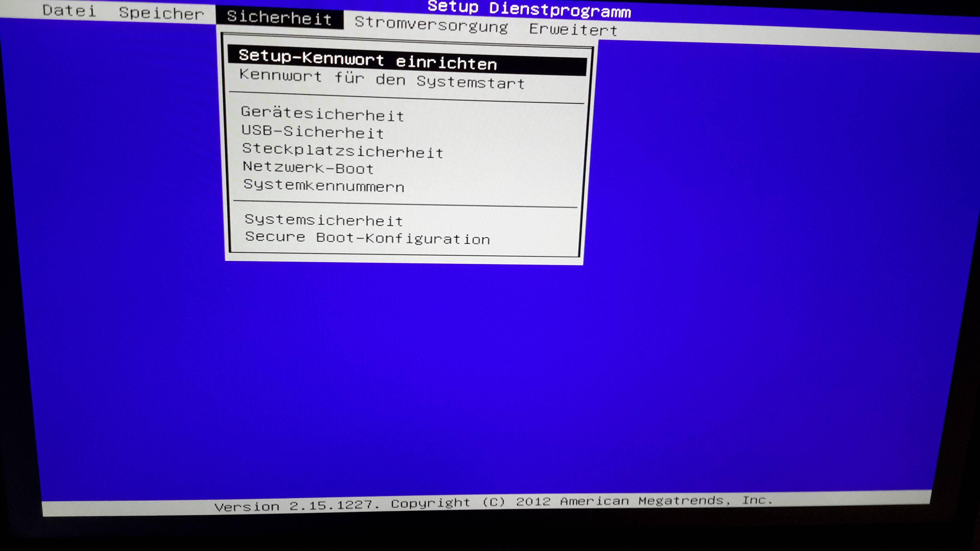Open the Datei menu
Image resolution: width=980 pixels, height=551 pixels.
pyautogui.click(x=69, y=11)
